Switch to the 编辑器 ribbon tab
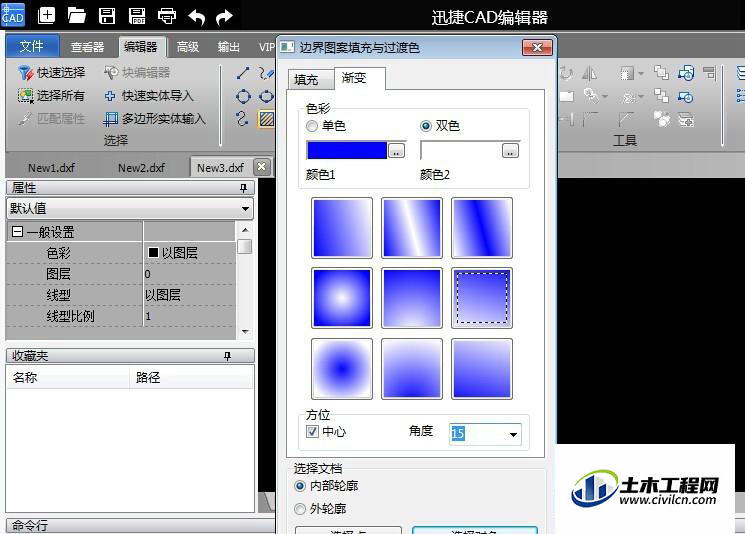Screen dimensions: 745x534 click(141, 47)
